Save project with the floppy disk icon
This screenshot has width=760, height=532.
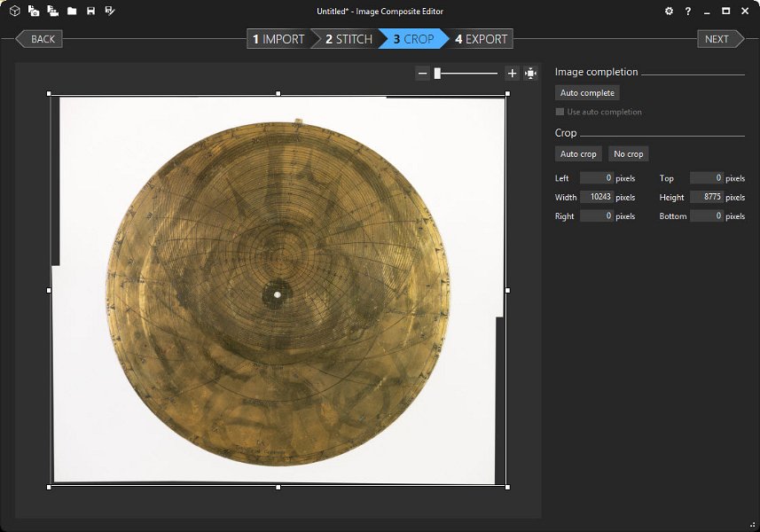coord(90,12)
